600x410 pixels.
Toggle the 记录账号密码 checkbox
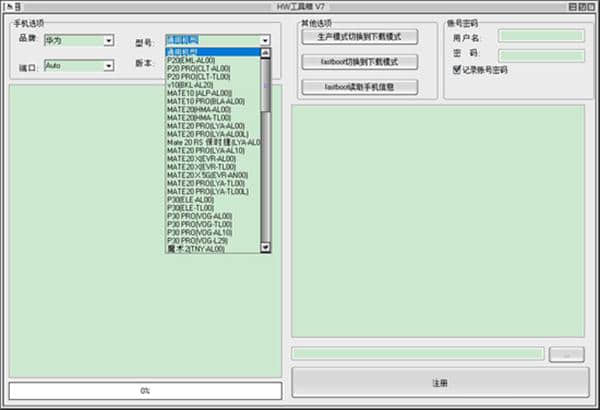(x=457, y=70)
